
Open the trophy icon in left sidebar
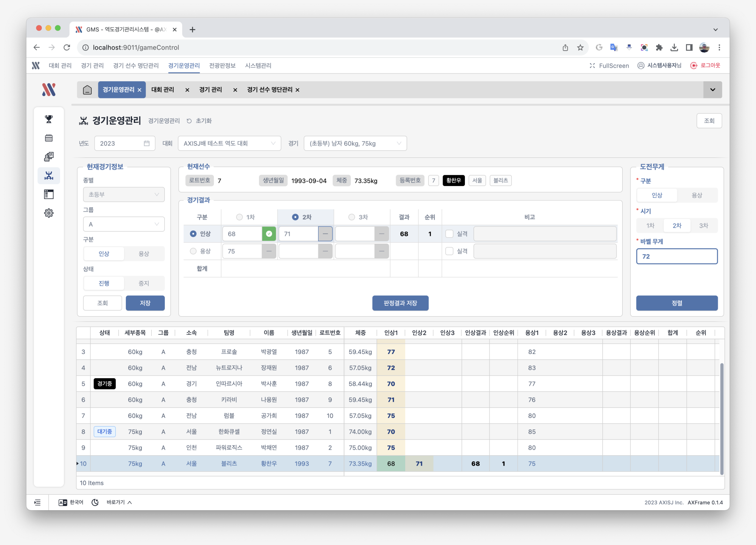[x=49, y=119]
